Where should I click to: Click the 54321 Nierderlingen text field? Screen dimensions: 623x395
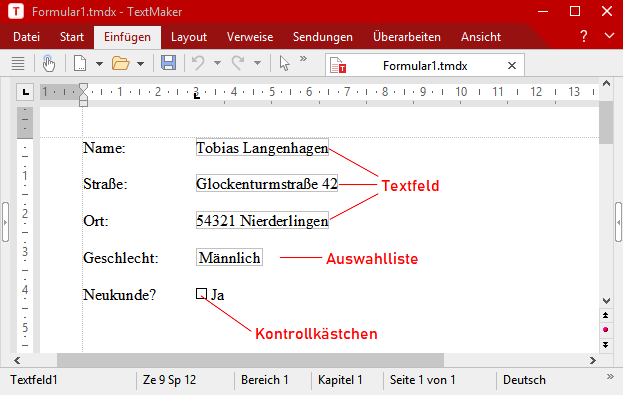point(262,220)
